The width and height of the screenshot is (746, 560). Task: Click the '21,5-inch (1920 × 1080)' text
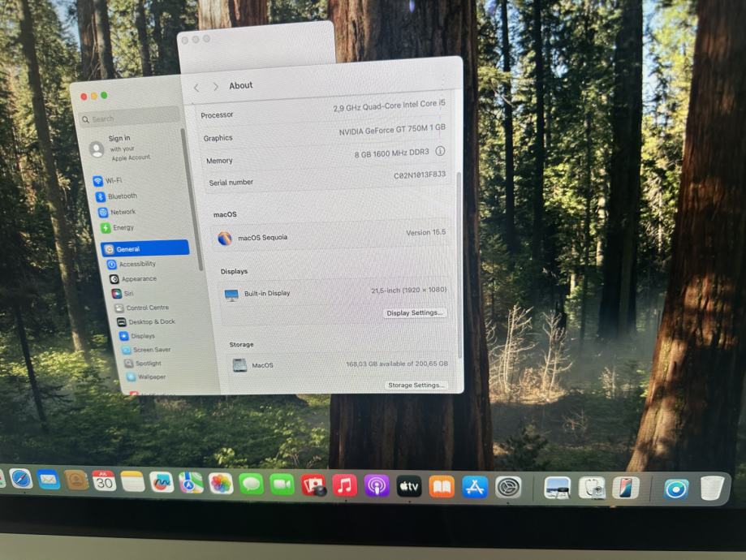[x=408, y=291]
